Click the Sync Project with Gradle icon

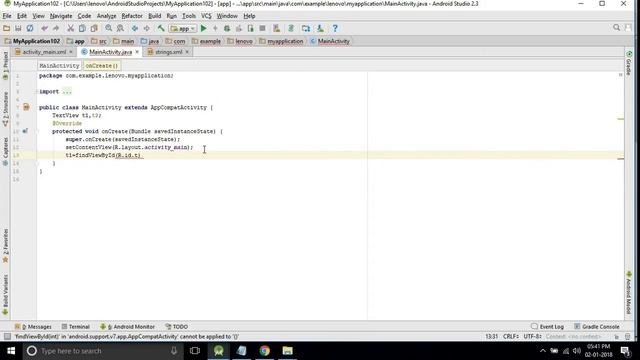(291, 28)
